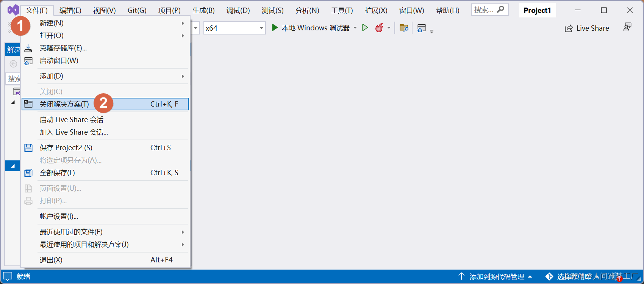Open the 生成(B) menu
Image resolution: width=644 pixels, height=284 pixels.
point(203,10)
